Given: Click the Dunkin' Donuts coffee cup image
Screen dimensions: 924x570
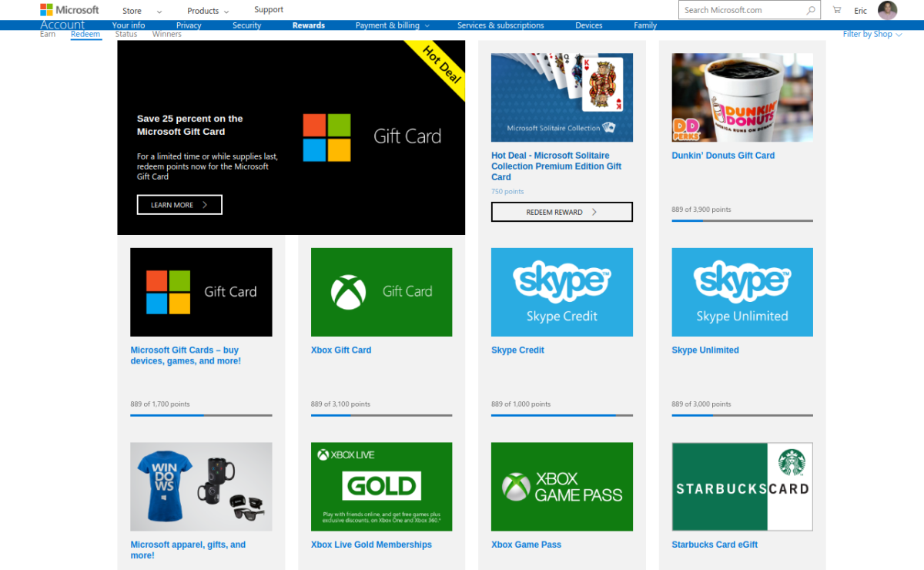Looking at the screenshot, I should click(742, 97).
